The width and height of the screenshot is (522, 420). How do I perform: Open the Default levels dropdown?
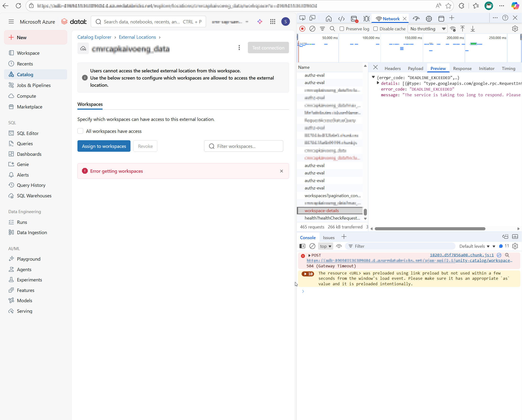tap(474, 246)
